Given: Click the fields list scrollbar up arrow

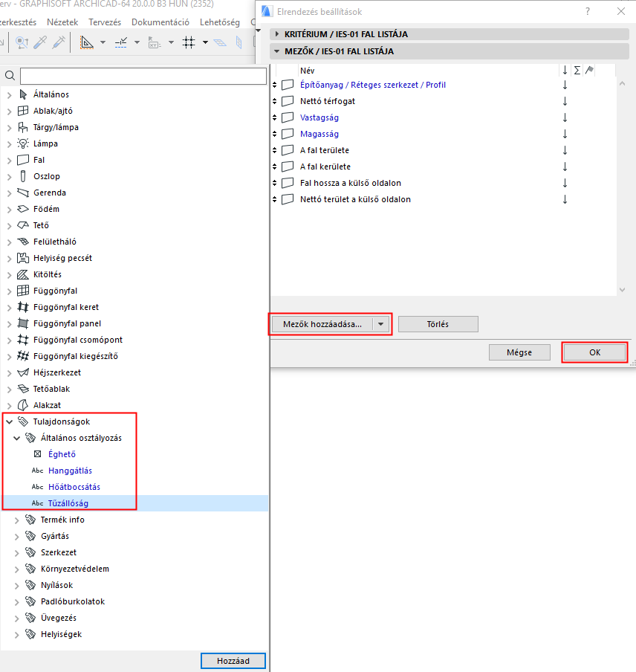Looking at the screenshot, I should coord(623,83).
